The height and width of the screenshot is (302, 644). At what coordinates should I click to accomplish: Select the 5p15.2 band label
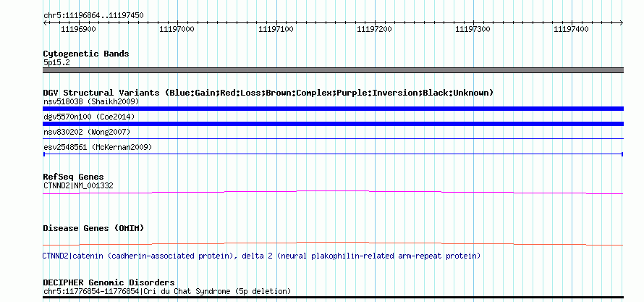point(56,62)
